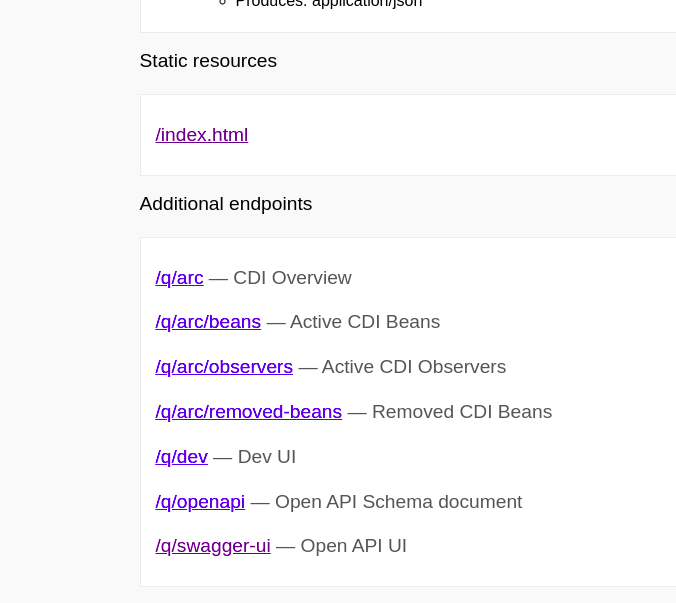Open the /q/dev link
Viewport: 676px width, 603px height.
point(181,457)
